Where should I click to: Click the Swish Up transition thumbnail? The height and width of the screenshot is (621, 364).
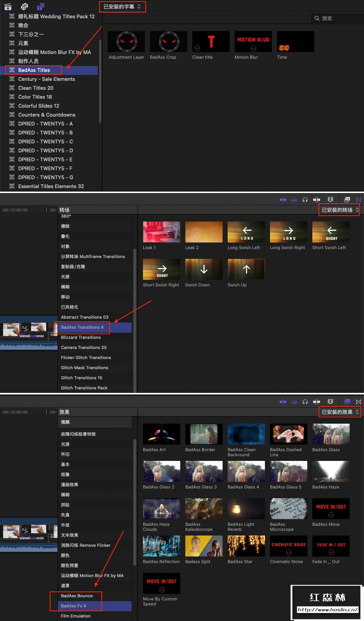pos(246,269)
